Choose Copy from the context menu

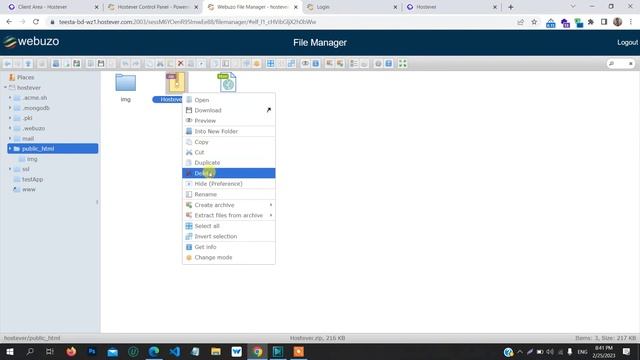coord(229,142)
